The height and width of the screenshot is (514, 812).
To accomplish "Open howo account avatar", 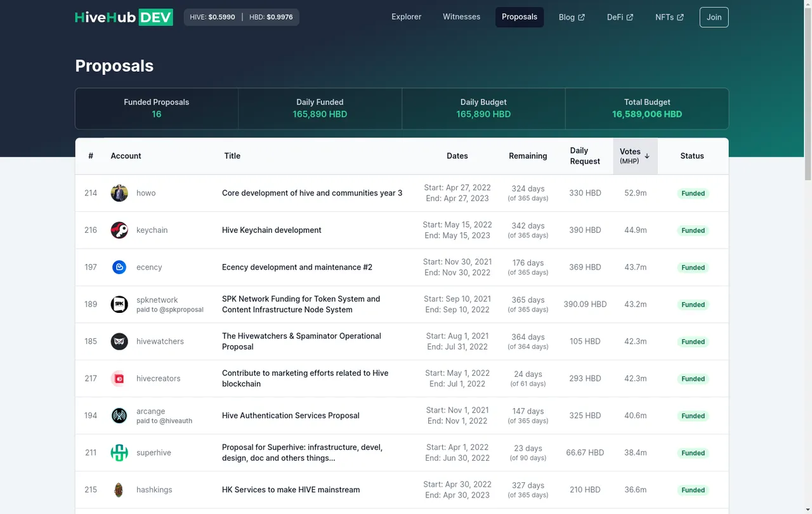I will (119, 193).
